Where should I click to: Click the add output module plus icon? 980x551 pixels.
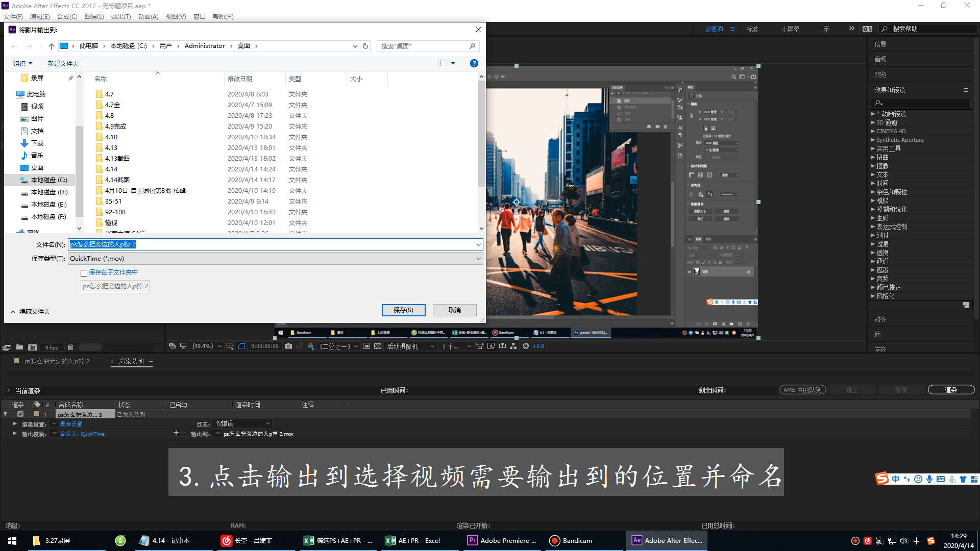[176, 433]
